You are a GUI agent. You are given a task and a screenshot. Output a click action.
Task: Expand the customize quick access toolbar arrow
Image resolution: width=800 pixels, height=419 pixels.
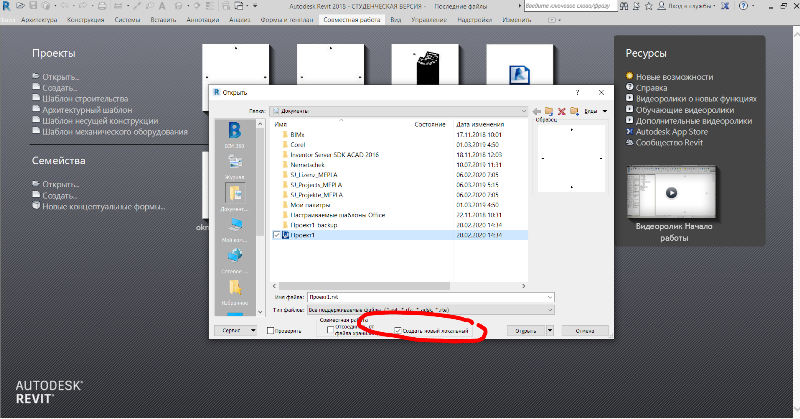[x=255, y=6]
